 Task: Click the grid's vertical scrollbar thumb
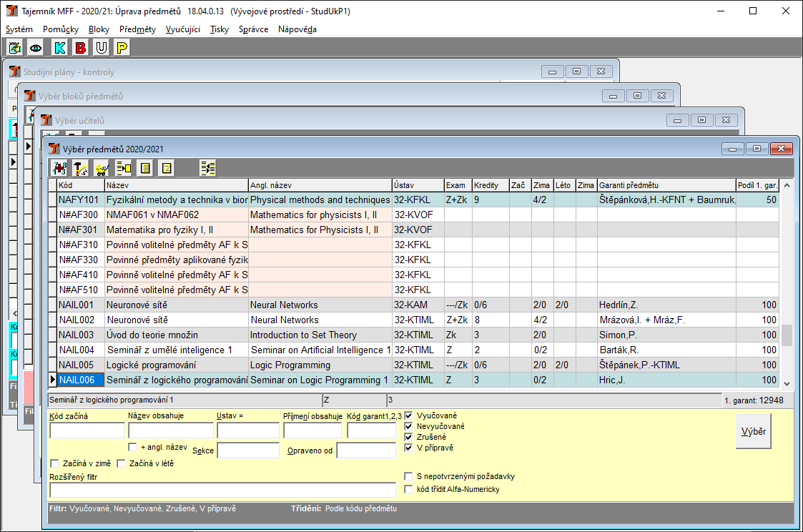787,335
